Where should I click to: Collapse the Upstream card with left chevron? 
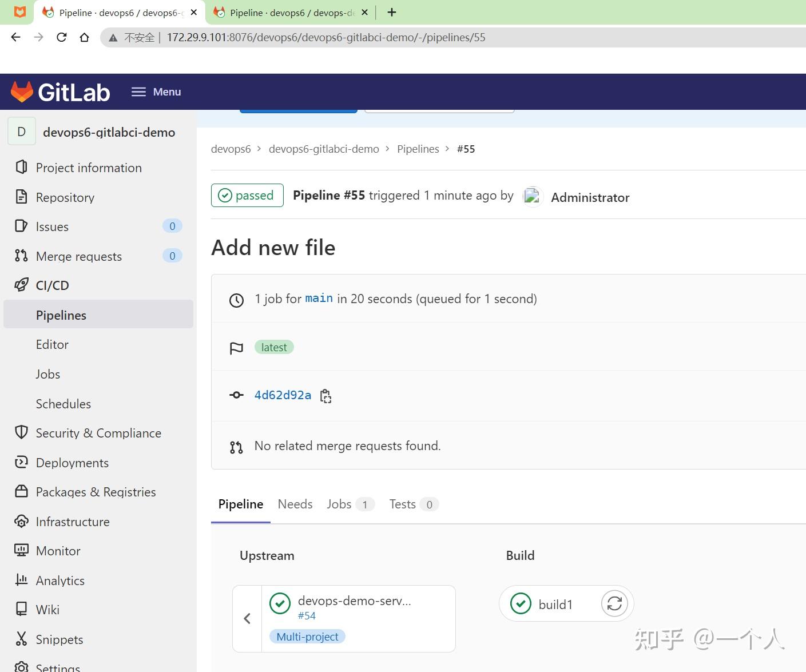[x=247, y=618]
